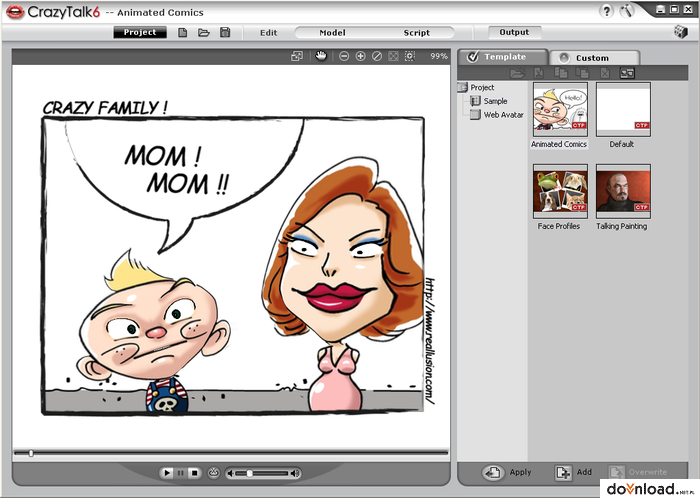Switch to the Custom tab

[594, 58]
